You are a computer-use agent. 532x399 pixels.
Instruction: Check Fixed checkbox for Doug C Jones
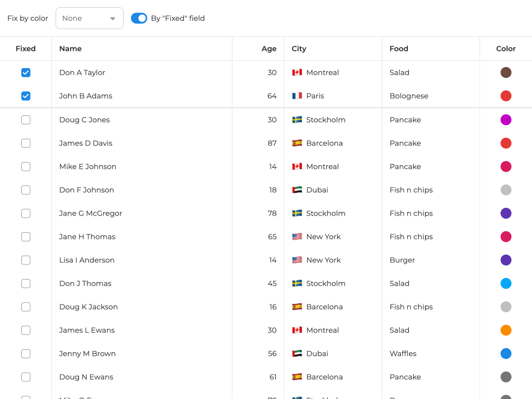(x=26, y=120)
